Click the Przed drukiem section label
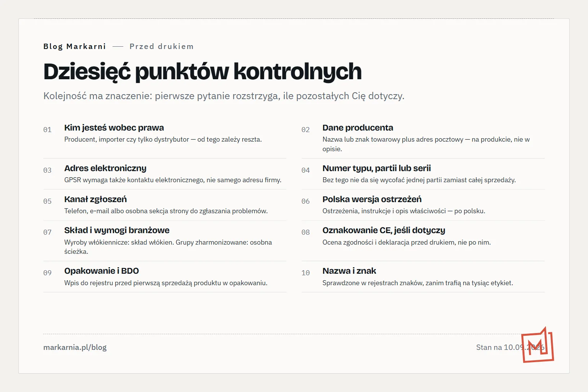This screenshot has width=588, height=392. click(162, 46)
